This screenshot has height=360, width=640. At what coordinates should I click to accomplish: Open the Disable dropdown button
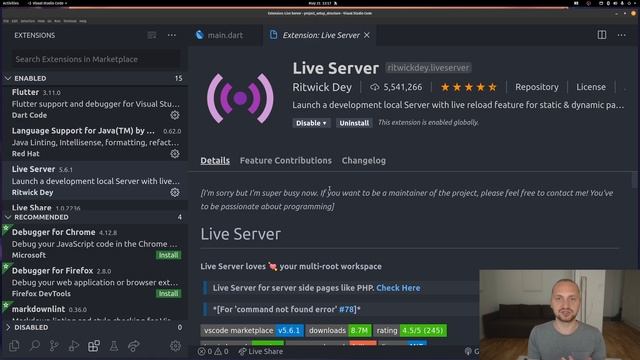coord(311,123)
